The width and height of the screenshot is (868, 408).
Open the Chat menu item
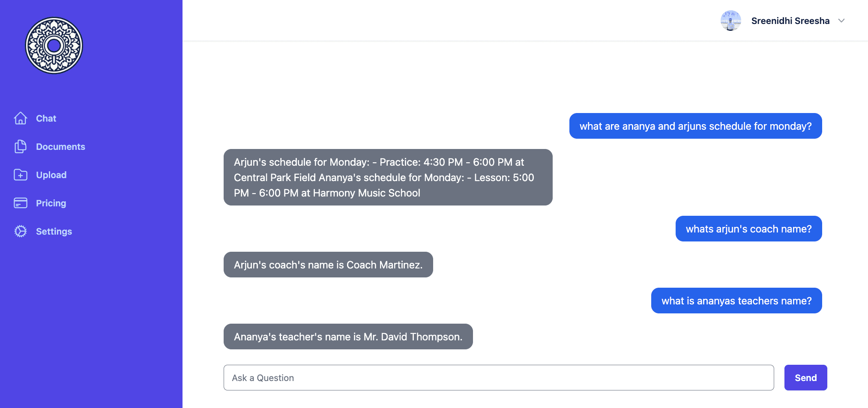(x=46, y=118)
